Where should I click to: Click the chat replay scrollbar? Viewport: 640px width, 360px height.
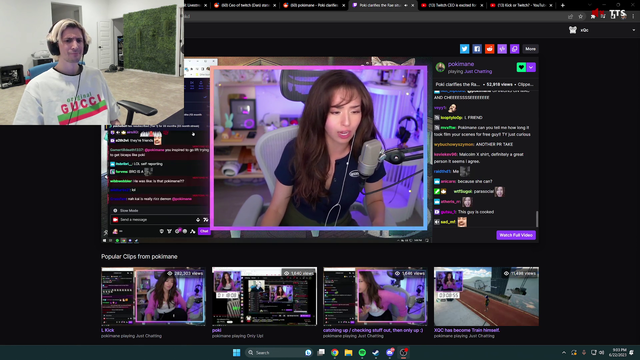pyautogui.click(x=537, y=219)
